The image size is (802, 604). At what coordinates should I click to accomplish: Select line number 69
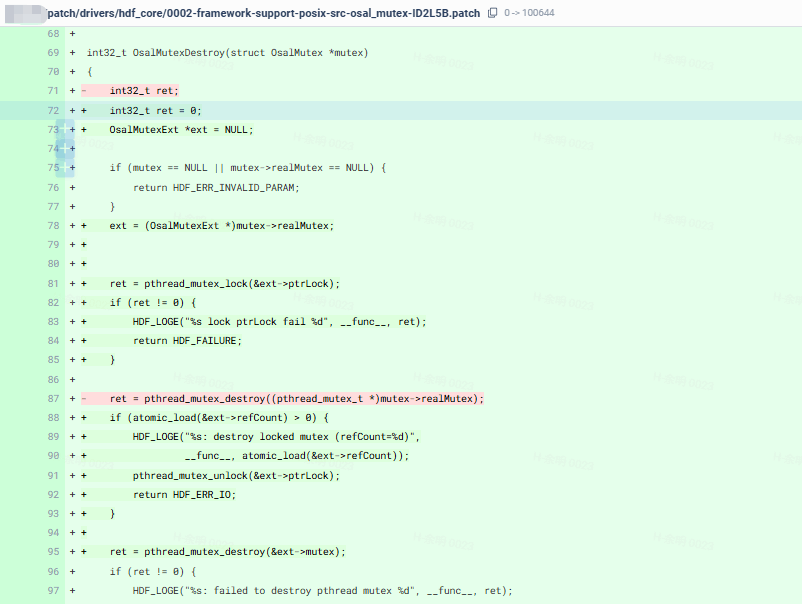point(53,53)
